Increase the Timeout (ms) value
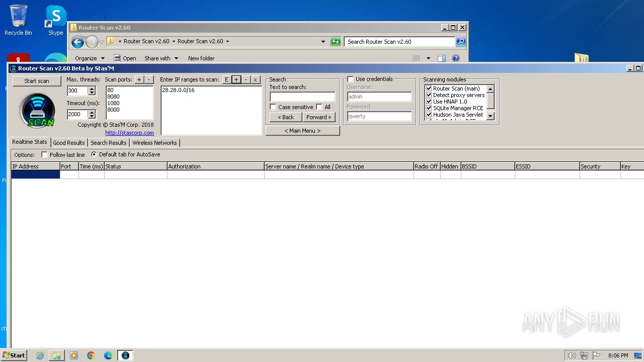This screenshot has width=644, height=362. click(92, 113)
